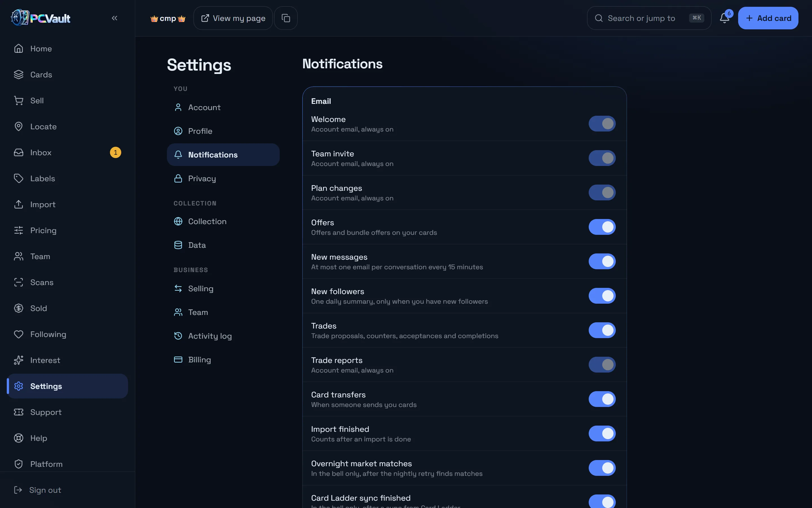Click the Support ticket icon in the sidebar
Viewport: 812px width, 508px height.
pos(18,412)
